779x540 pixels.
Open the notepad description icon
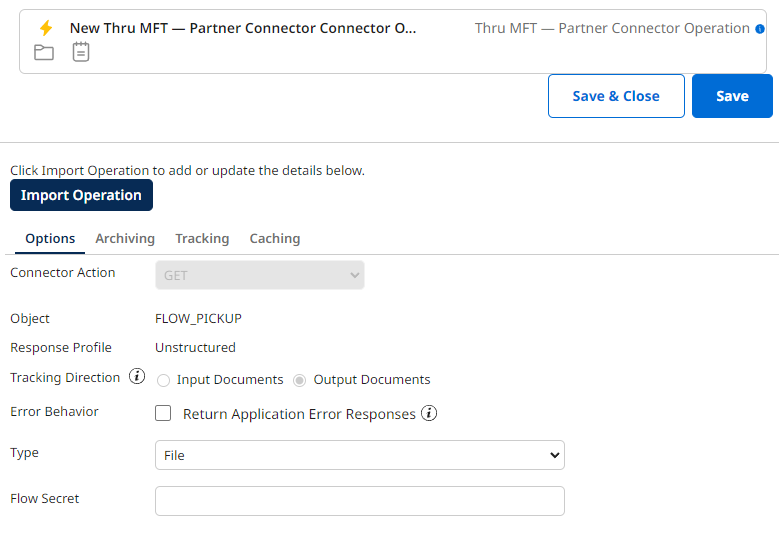pos(81,52)
